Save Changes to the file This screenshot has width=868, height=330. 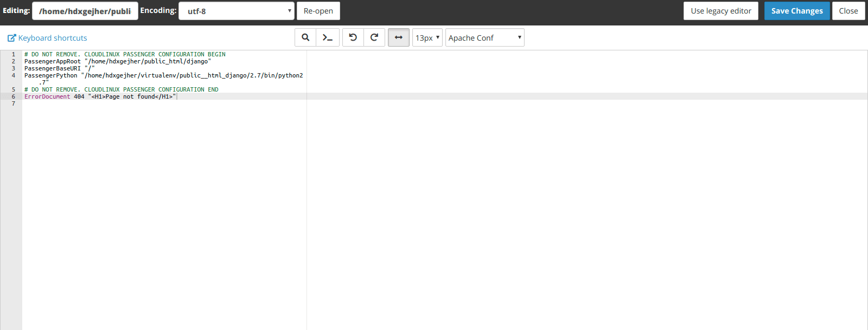pos(797,11)
